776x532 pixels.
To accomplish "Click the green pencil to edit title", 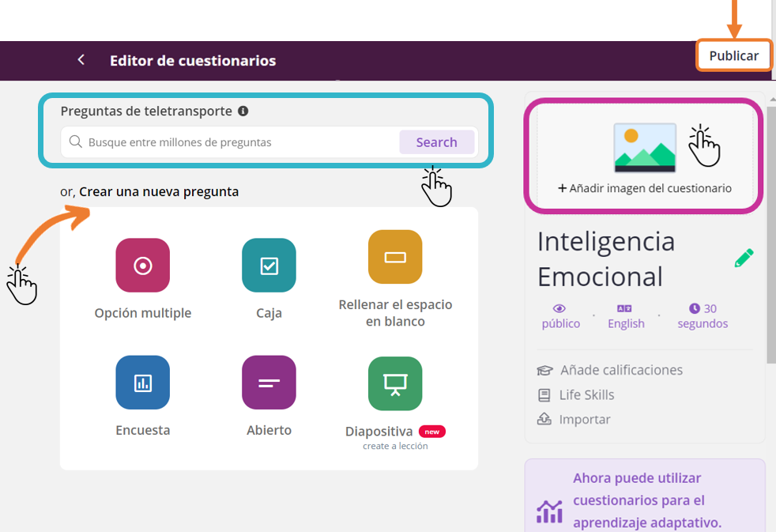I will point(743,258).
